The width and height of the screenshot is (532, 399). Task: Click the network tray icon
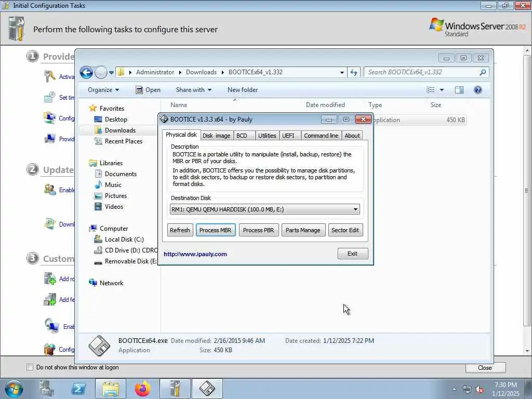(x=467, y=390)
